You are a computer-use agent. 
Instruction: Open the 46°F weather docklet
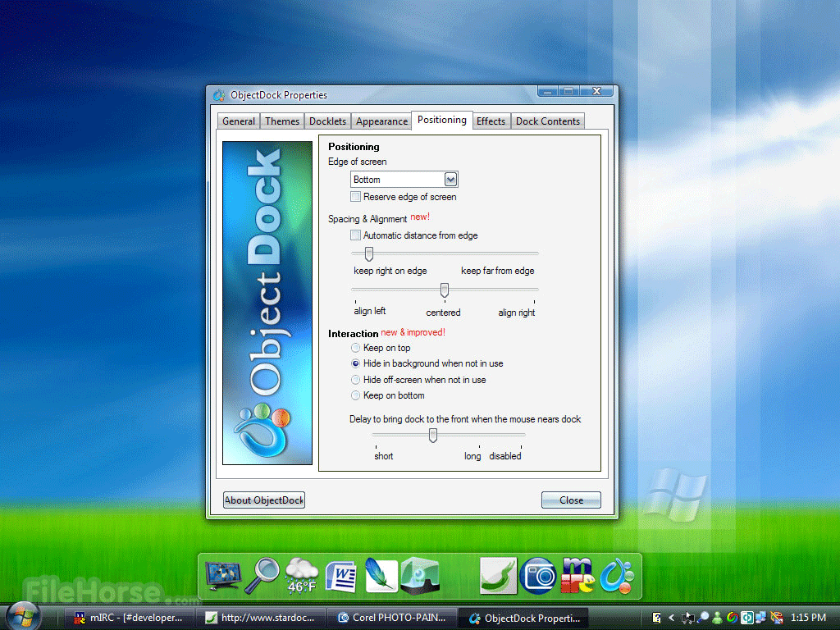coord(302,575)
